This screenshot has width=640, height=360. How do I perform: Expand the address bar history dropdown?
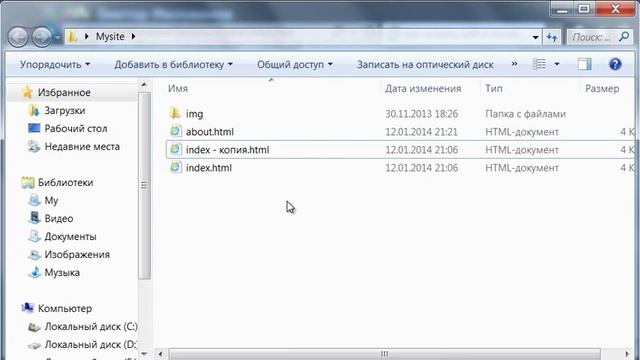pyautogui.click(x=535, y=38)
